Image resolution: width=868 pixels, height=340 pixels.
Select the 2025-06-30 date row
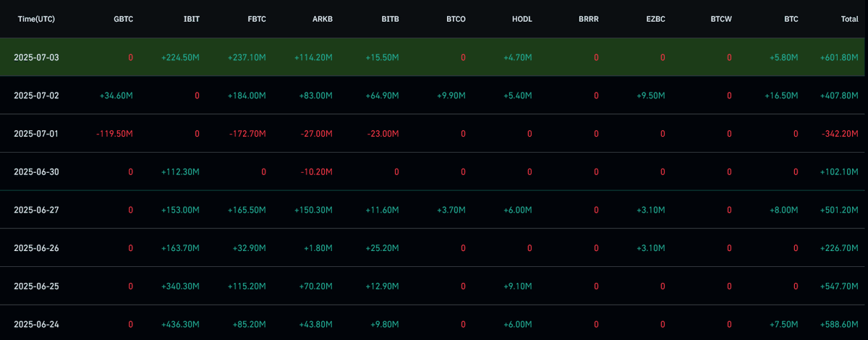coord(432,171)
